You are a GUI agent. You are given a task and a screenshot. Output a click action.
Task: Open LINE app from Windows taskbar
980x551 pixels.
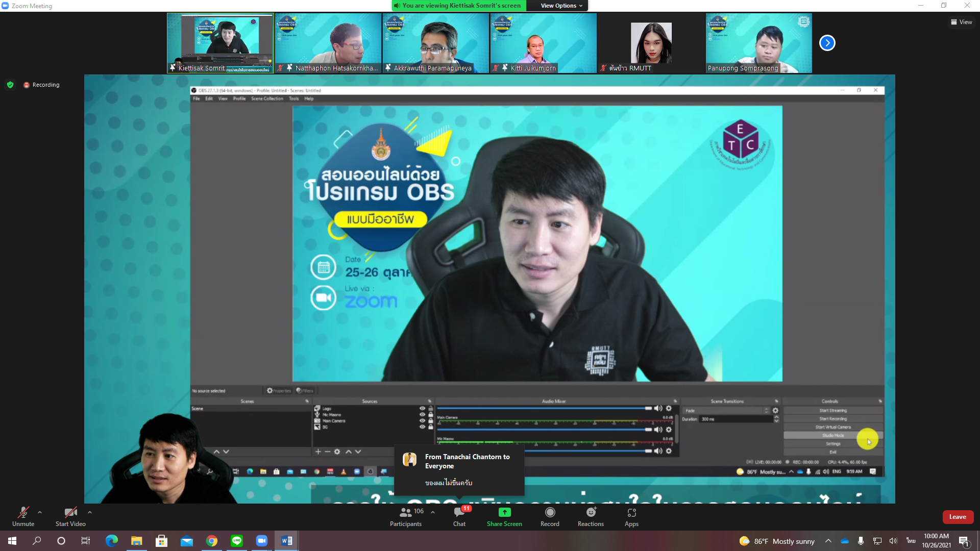(236, 541)
